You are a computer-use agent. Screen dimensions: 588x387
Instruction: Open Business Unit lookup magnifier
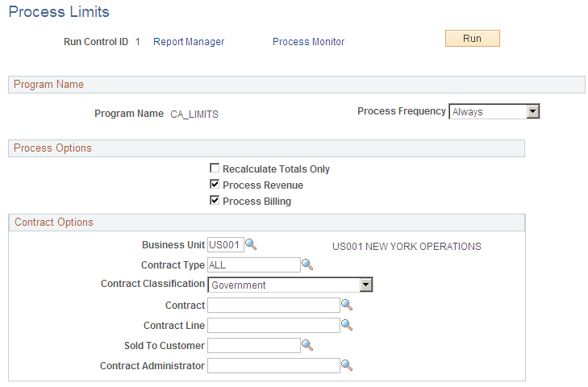251,244
